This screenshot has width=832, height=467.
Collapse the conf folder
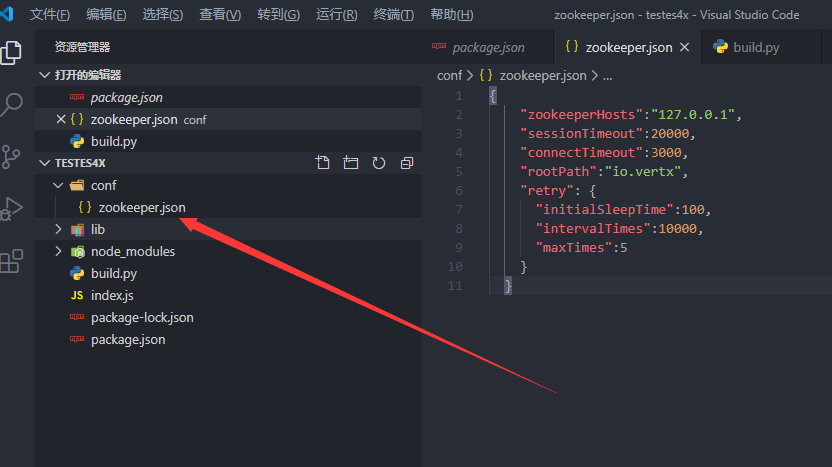(58, 185)
